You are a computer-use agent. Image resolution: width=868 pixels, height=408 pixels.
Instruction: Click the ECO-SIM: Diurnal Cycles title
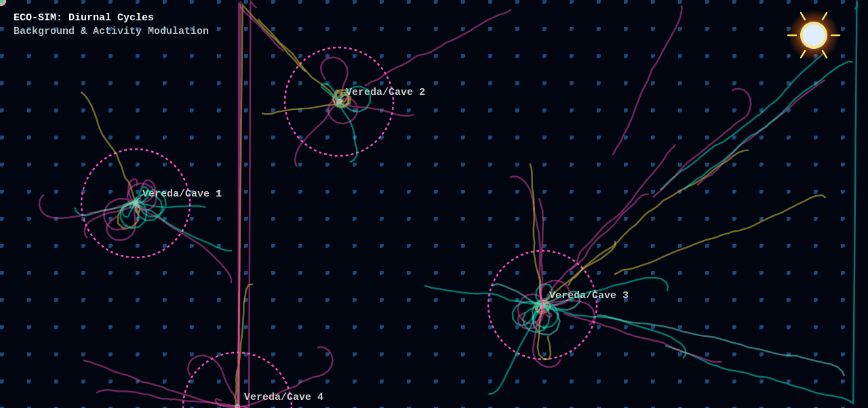83,18
